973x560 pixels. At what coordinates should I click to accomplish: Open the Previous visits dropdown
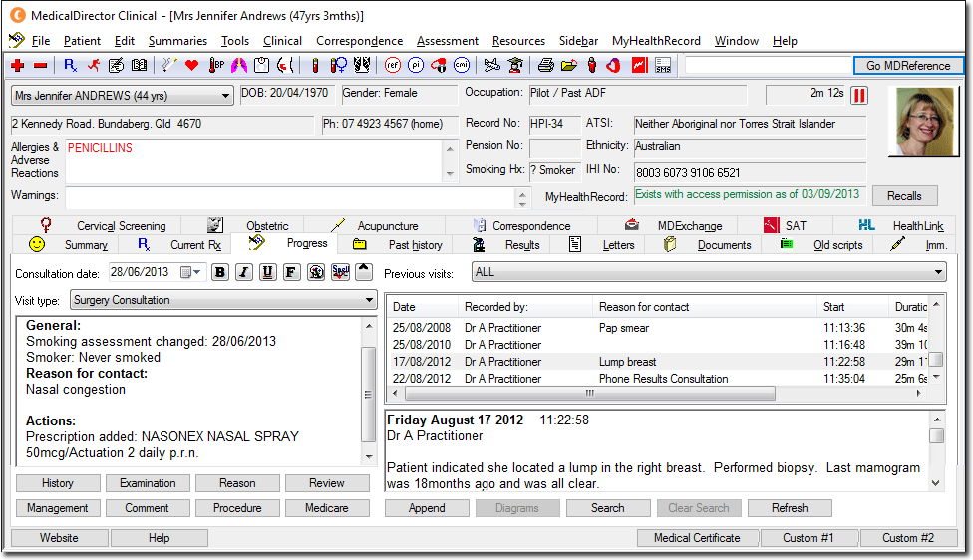[938, 272]
